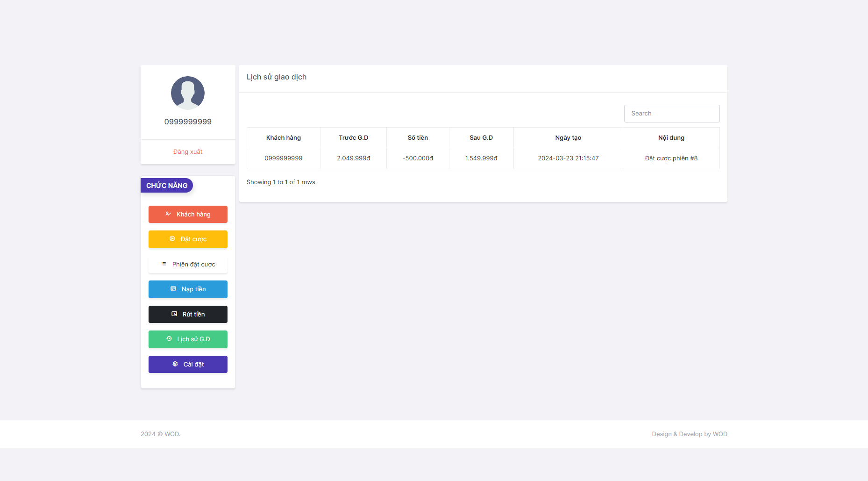Screen dimensions: 868x481
Task: Open the Lịch sử G.D button
Action: [x=188, y=339]
